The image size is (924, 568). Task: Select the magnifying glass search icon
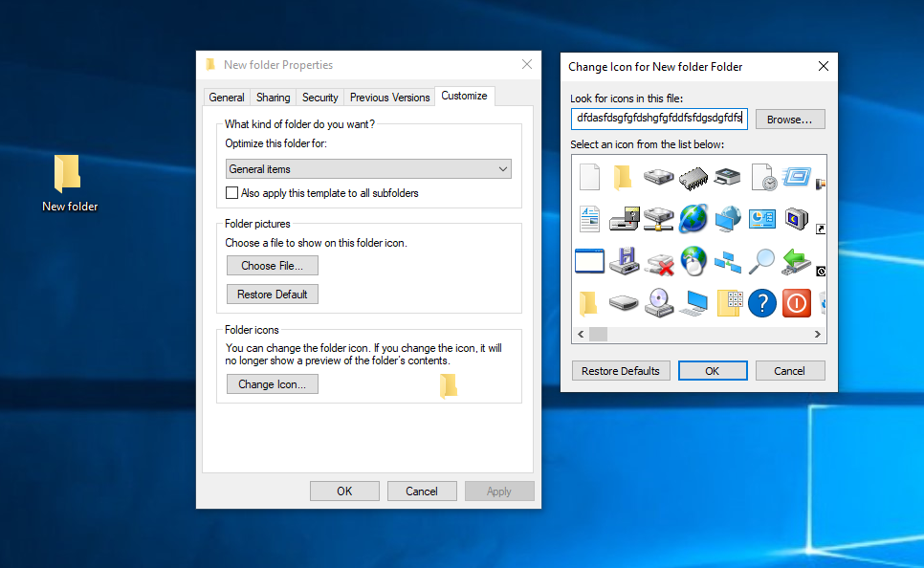click(761, 261)
